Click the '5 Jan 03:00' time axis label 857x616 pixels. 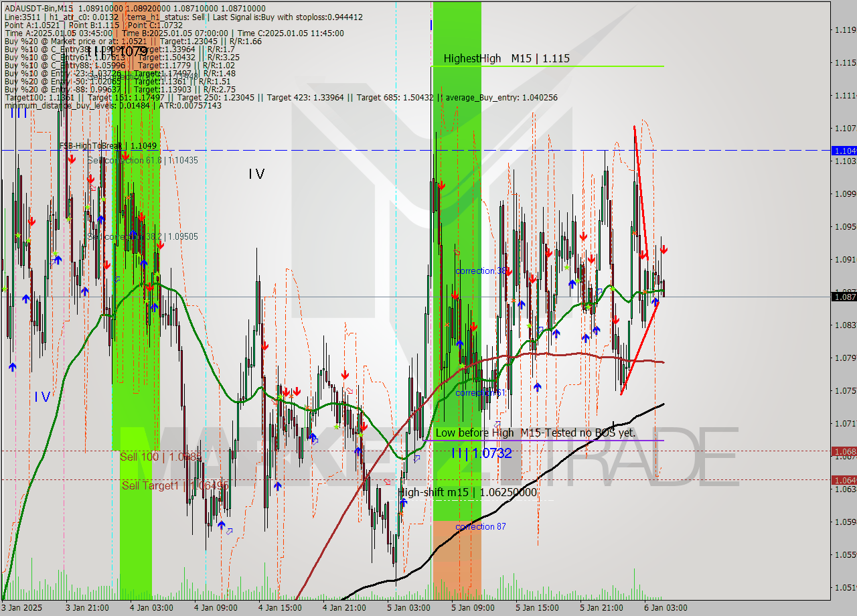point(408,608)
